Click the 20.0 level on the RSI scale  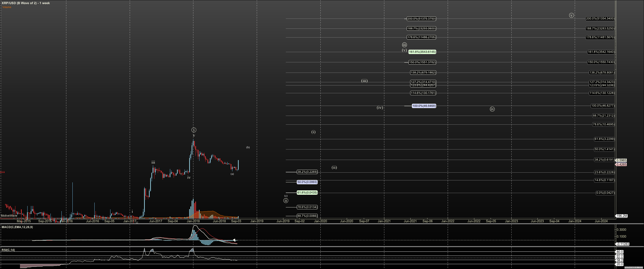click(620, 264)
